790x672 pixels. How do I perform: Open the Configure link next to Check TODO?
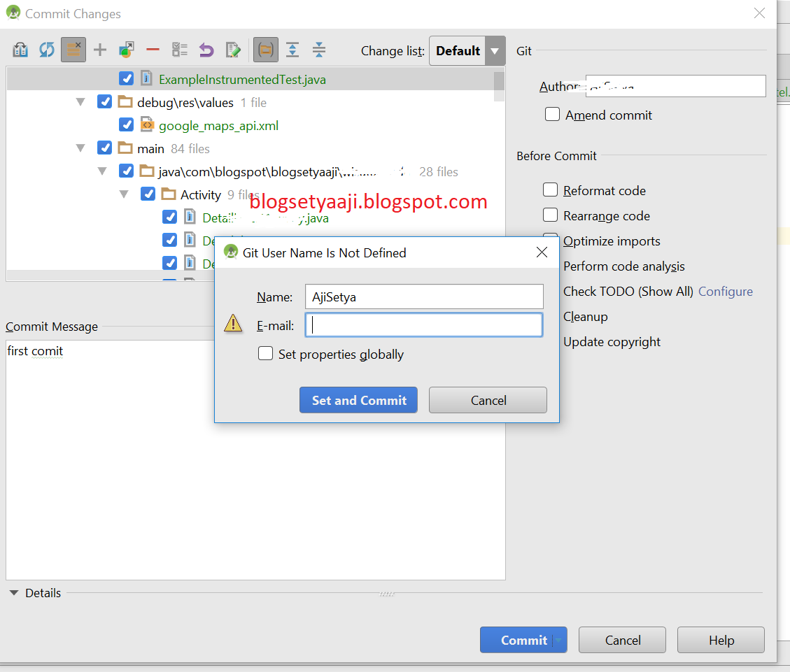pos(725,291)
